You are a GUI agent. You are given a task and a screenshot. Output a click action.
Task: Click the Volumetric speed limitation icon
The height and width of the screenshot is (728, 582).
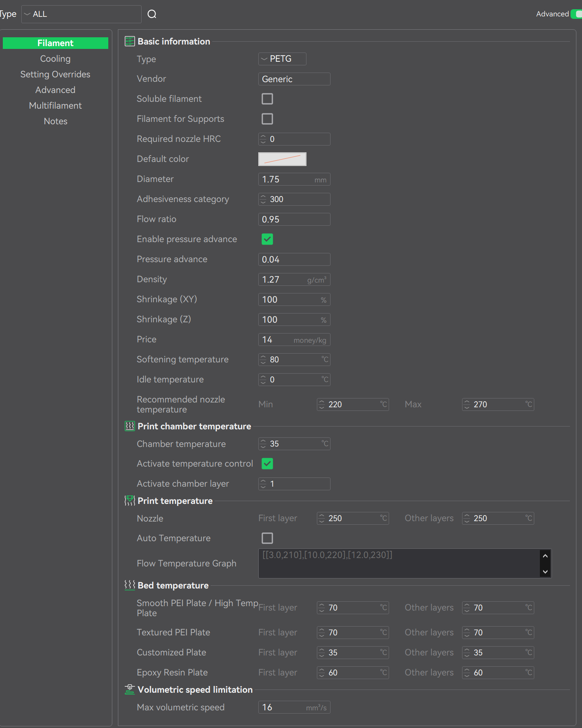pyautogui.click(x=130, y=690)
